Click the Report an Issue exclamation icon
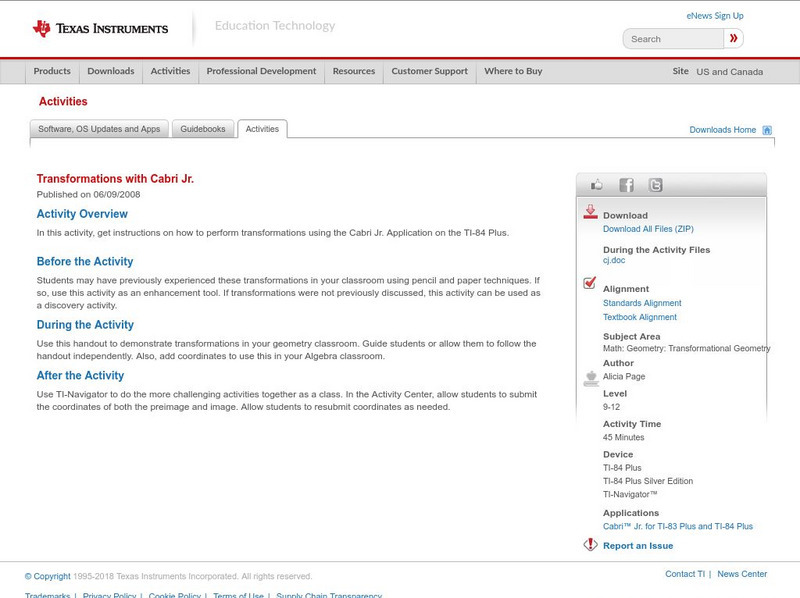 click(x=590, y=545)
